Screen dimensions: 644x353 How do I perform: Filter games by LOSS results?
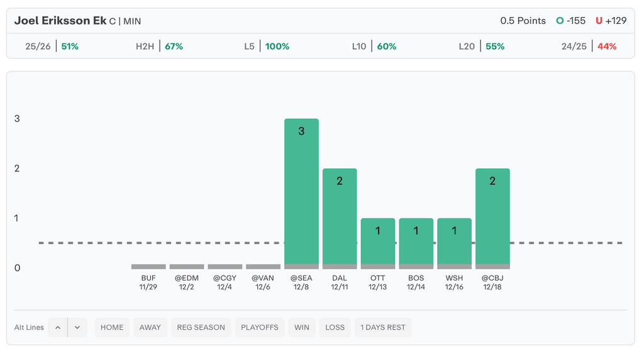[335, 327]
